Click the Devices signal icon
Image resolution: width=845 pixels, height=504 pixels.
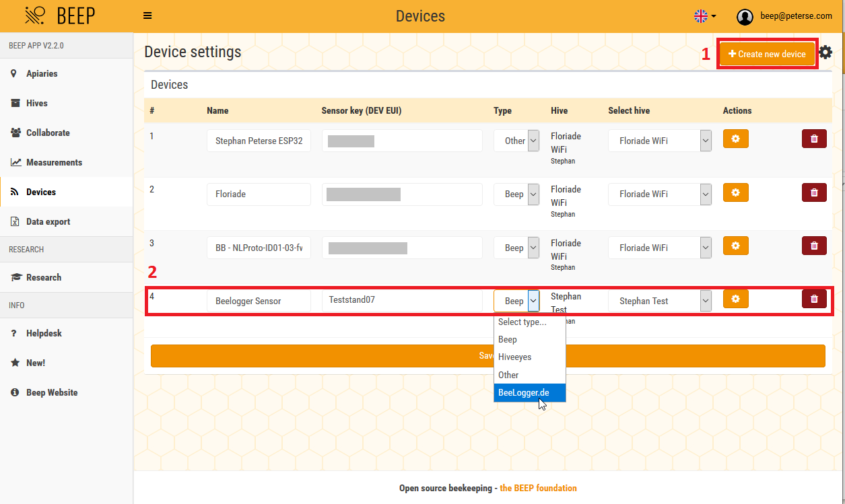14,192
